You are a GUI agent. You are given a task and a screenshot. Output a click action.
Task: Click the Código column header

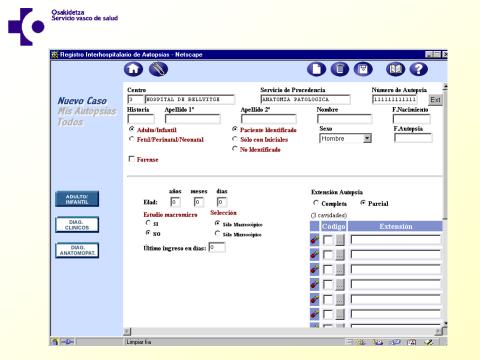tap(333, 226)
